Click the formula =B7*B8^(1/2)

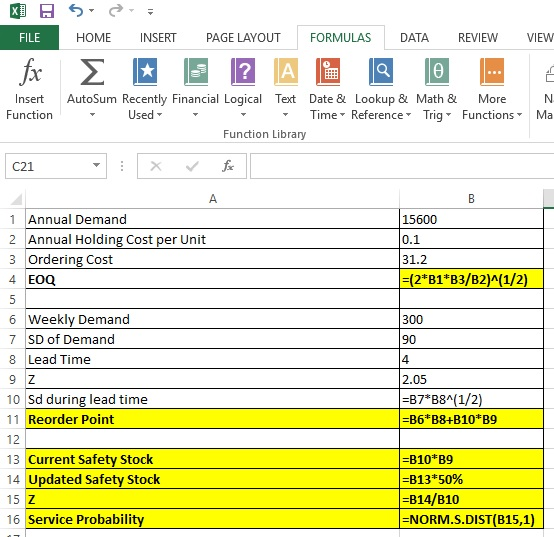[471, 399]
